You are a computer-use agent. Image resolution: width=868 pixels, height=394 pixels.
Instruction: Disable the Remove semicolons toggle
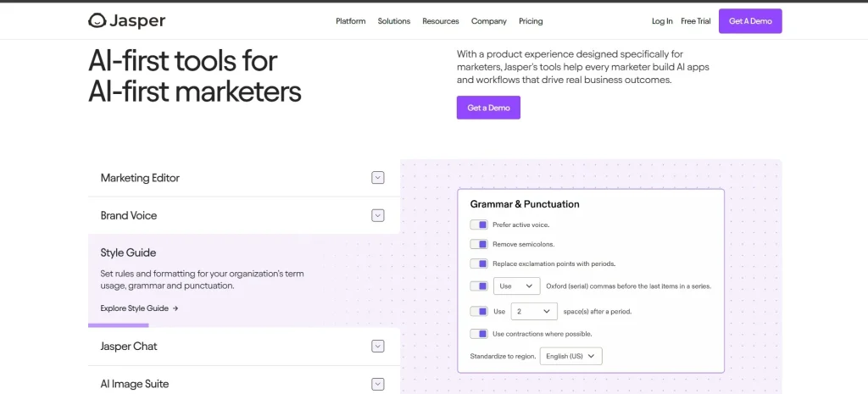(479, 244)
